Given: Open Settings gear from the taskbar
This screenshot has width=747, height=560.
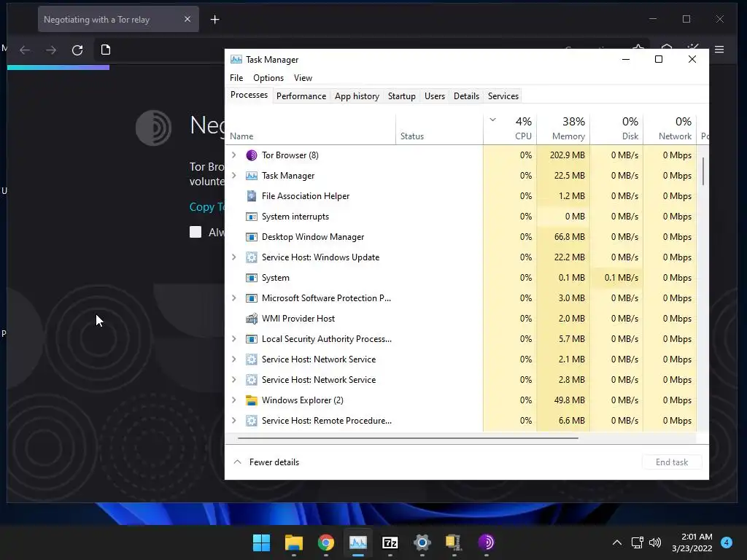Looking at the screenshot, I should click(x=422, y=542).
